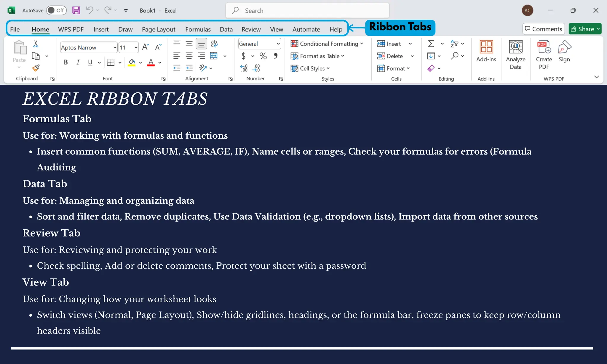The width and height of the screenshot is (607, 364).
Task: Decrease font size with smaller A
Action: pos(158,47)
